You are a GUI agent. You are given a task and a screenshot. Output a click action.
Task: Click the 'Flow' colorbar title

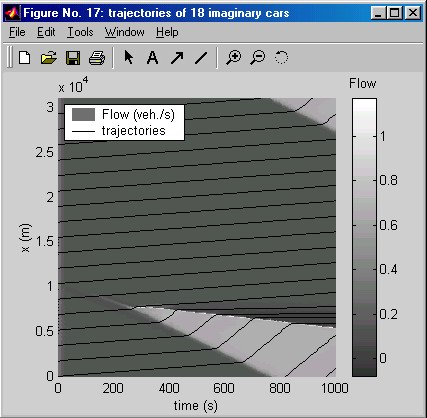click(x=363, y=83)
